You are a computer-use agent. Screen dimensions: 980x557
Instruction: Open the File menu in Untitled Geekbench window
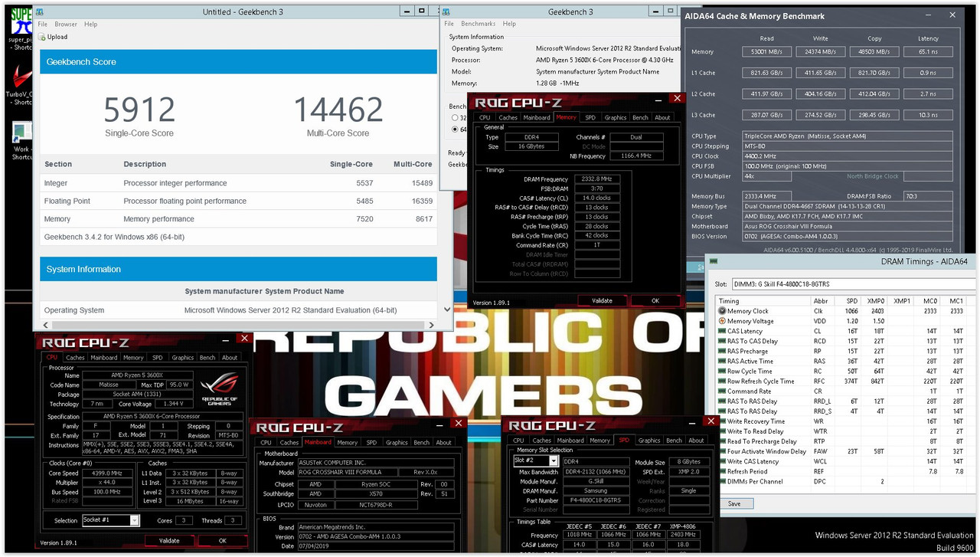point(43,25)
